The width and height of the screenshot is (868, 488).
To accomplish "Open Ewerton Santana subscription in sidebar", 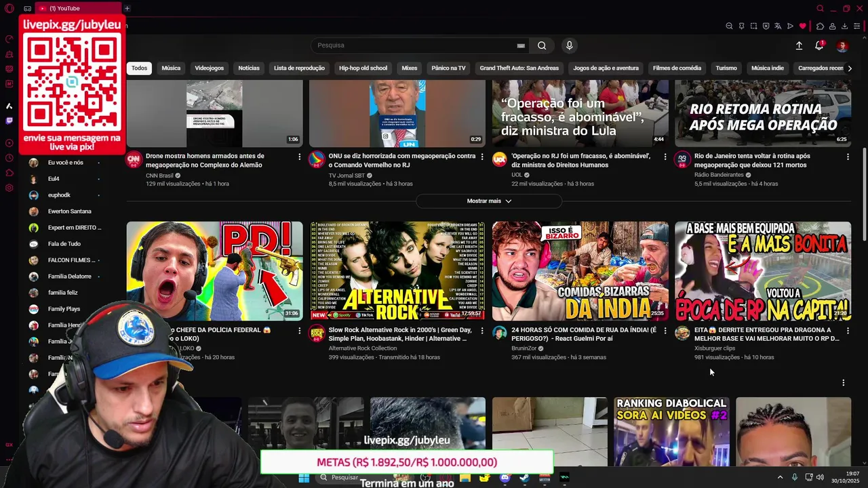I will tap(69, 211).
